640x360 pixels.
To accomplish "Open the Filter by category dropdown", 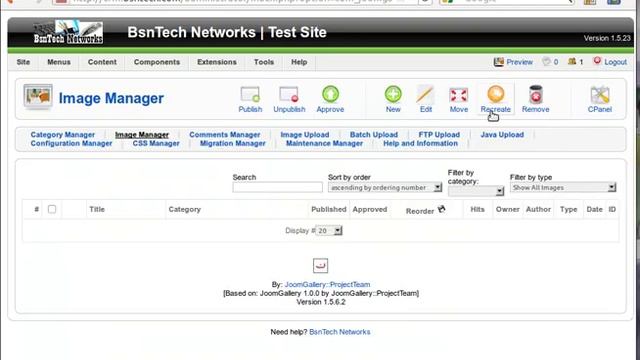I will [x=476, y=191].
